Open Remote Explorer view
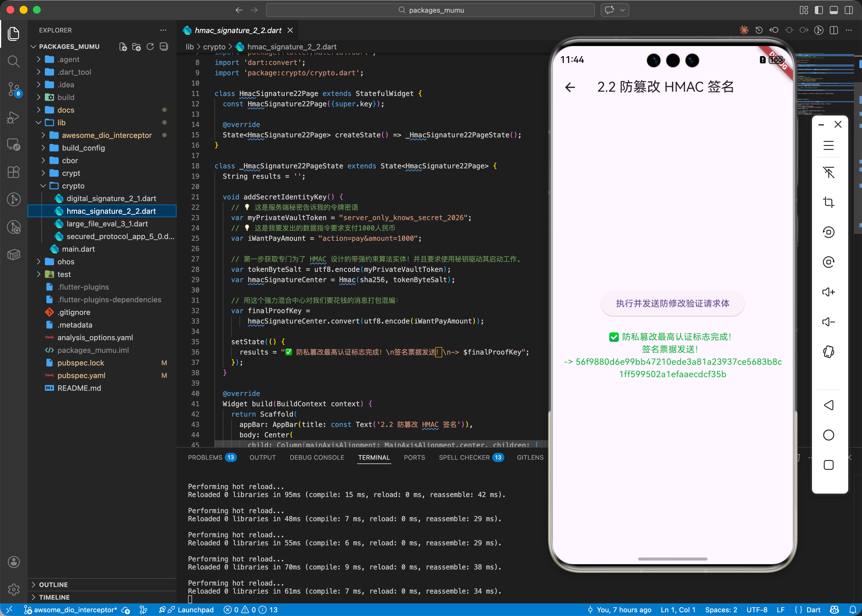The image size is (862, 616). pos(14,145)
